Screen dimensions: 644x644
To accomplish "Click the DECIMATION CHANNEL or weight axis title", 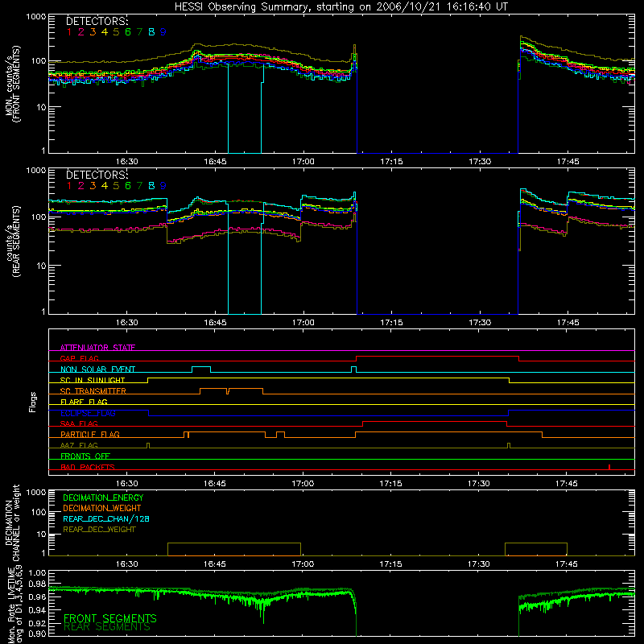I will click(12, 522).
